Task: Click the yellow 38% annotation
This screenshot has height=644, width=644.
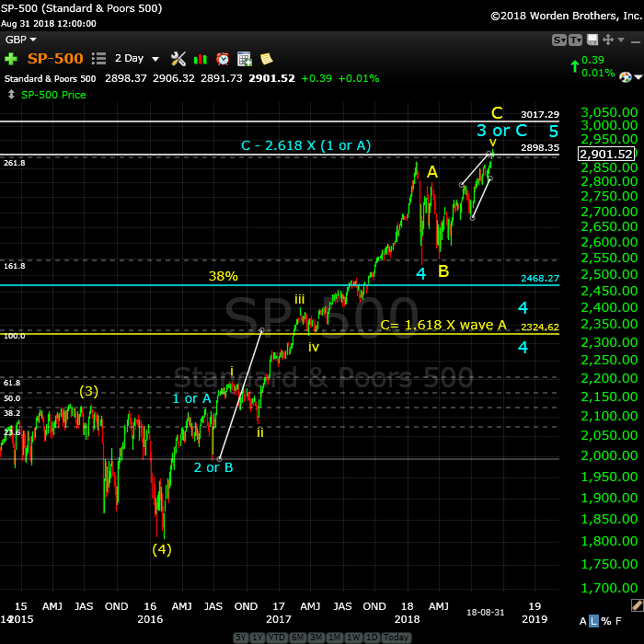Action: (x=223, y=276)
